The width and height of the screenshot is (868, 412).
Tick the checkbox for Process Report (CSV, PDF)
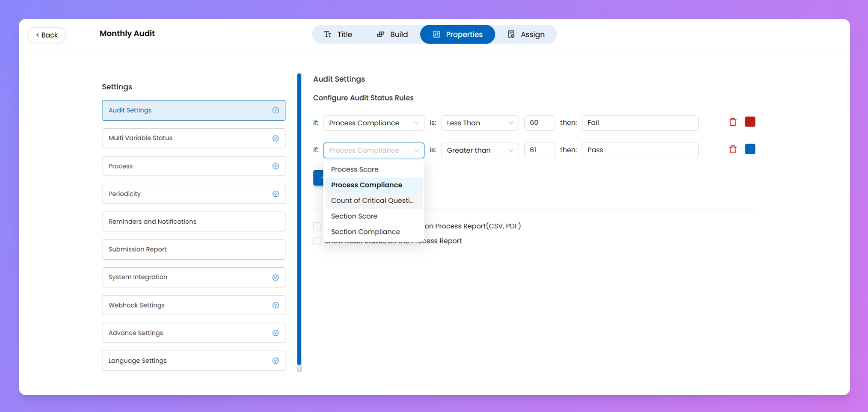pyautogui.click(x=317, y=226)
